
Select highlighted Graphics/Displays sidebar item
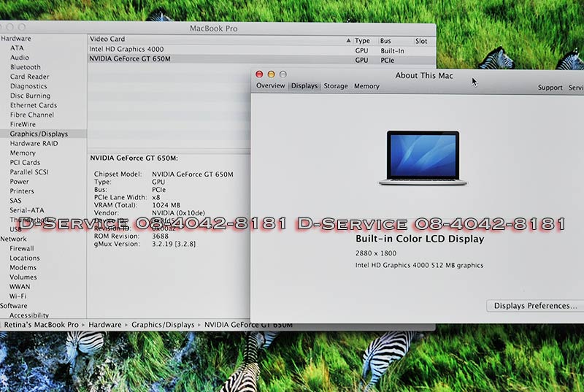pos(39,134)
